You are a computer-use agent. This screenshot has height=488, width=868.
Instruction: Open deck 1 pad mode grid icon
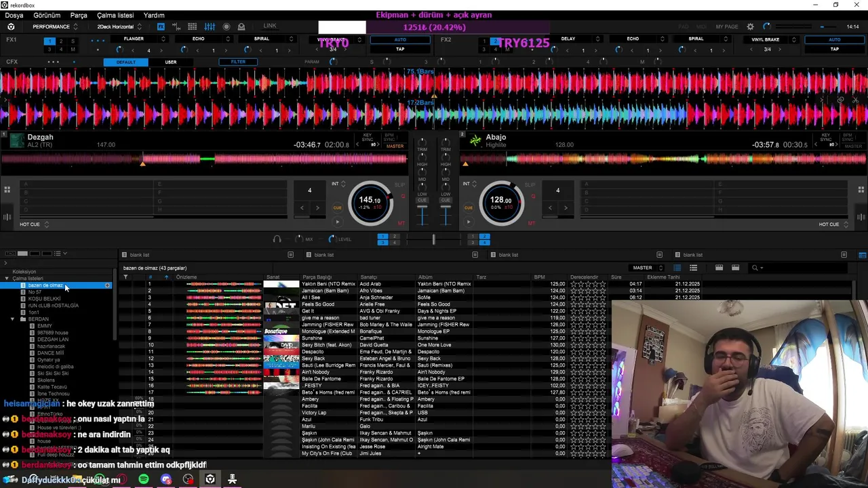click(x=7, y=190)
